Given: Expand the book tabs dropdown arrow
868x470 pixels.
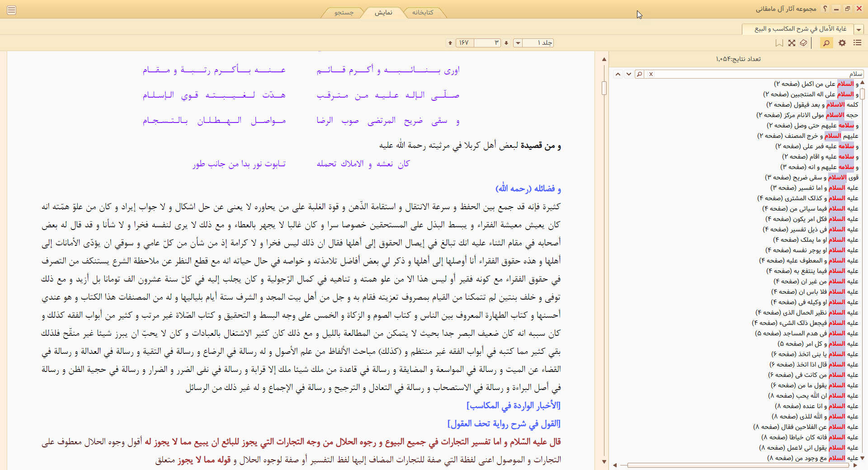Looking at the screenshot, I should [x=859, y=29].
